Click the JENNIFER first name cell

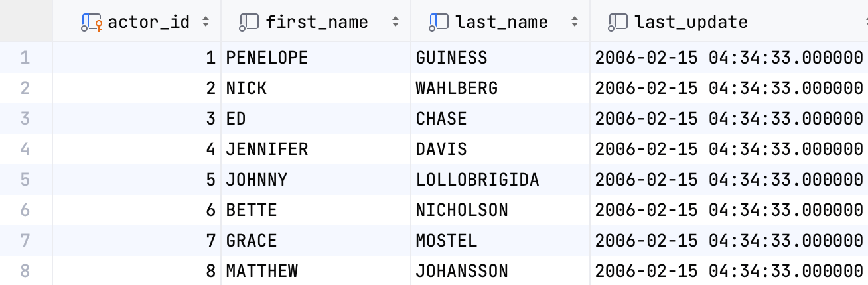click(267, 149)
